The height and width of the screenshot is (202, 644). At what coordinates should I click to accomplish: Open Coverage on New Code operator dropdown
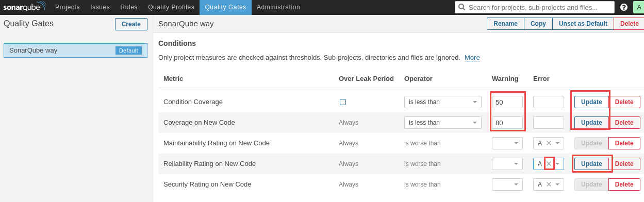443,123
